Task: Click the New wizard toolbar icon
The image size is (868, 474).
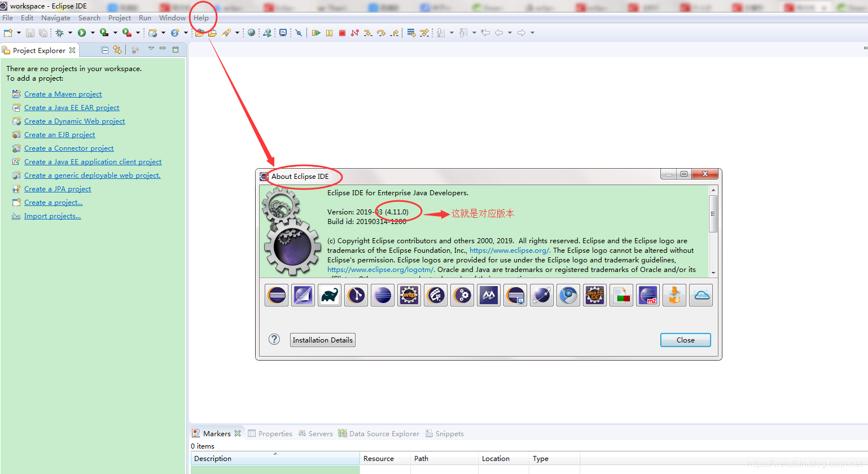Action: coord(8,33)
